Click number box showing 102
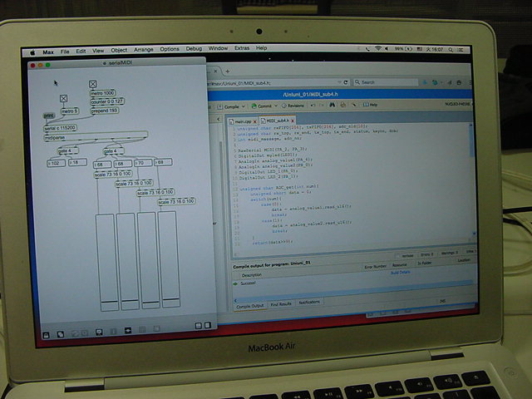 56,163
